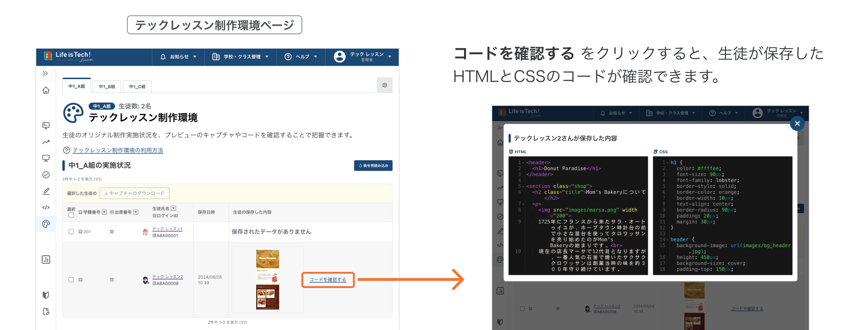Check the row checkbox in the right-hand window background

click(x=522, y=309)
